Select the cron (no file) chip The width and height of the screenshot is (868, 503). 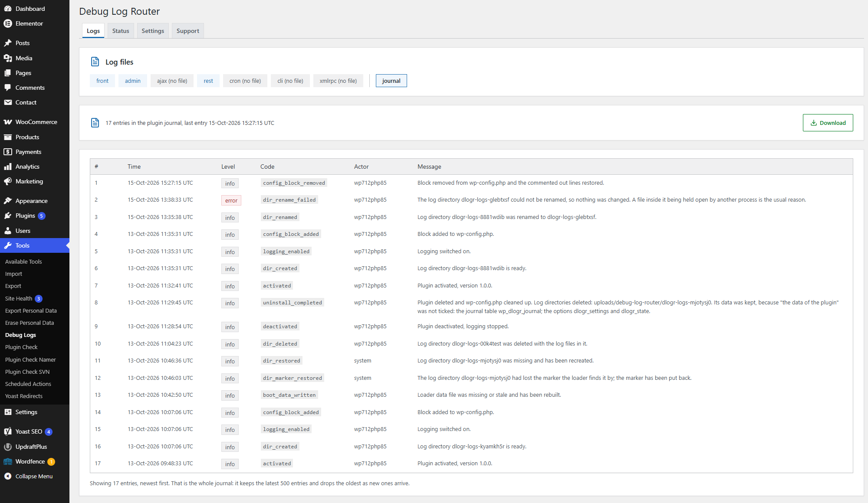245,81
